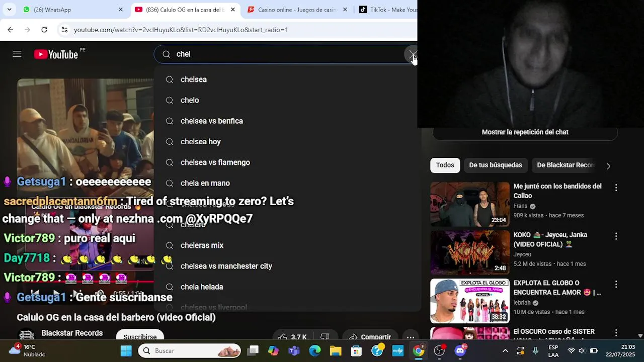This screenshot has height=362, width=644.
Task: Clear the search box with the X
Action: (x=413, y=54)
